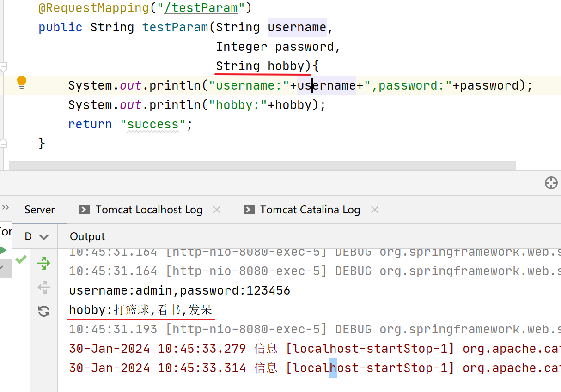Click the green checkmark deployment status icon
The height and width of the screenshot is (392, 561).
[21, 259]
